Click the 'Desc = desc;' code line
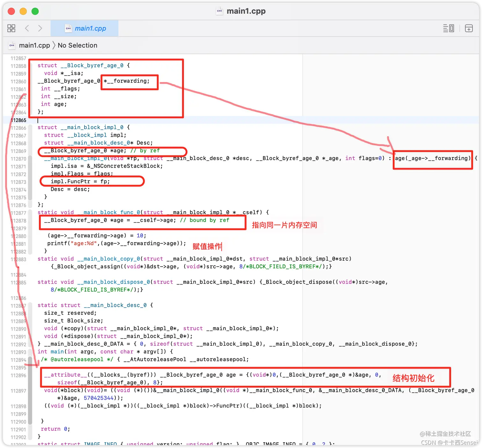 pyautogui.click(x=70, y=189)
